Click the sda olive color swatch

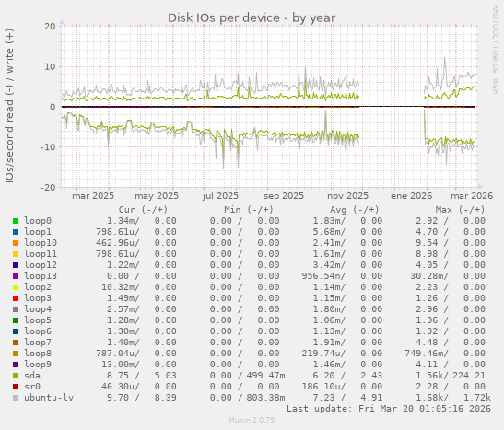click(x=16, y=376)
